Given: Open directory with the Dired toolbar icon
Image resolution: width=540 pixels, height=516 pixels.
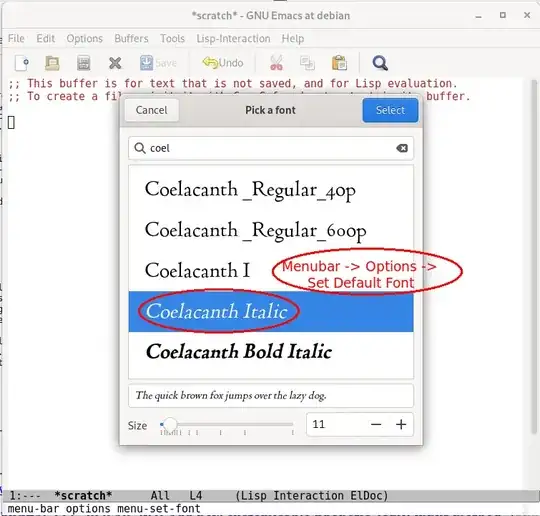Looking at the screenshot, I should click(83, 63).
